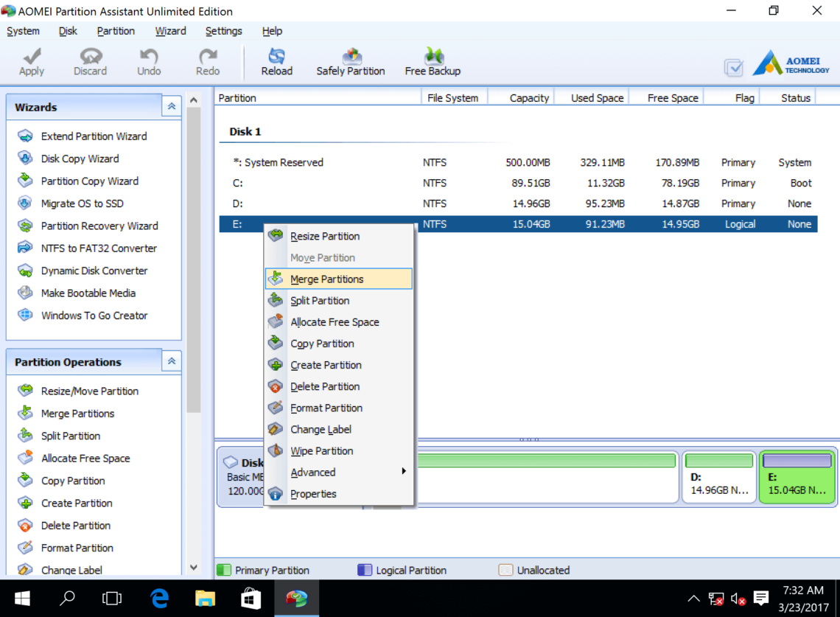Select the System Reserved partition row
840x617 pixels.
pos(518,162)
